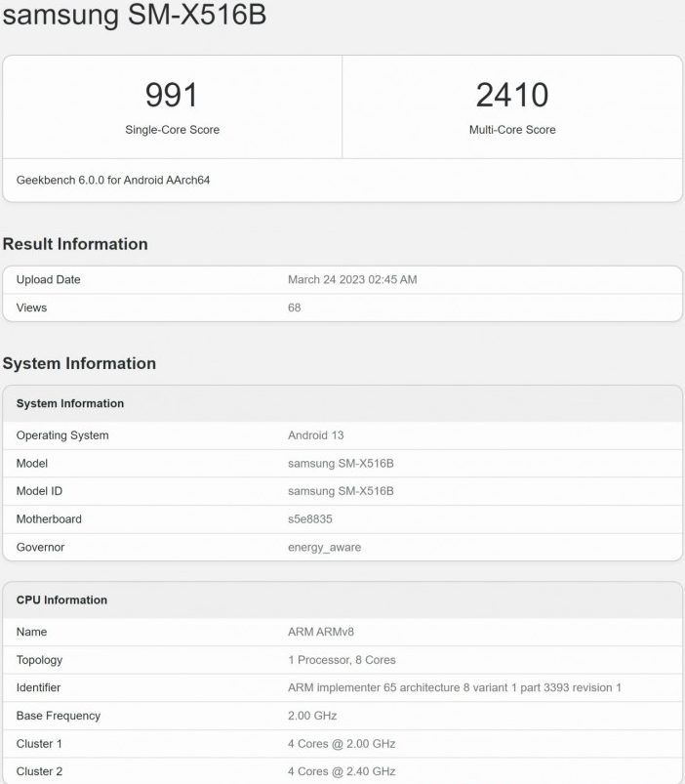This screenshot has width=685, height=784.
Task: Click the CPU 'Name' row label
Action: (31, 632)
